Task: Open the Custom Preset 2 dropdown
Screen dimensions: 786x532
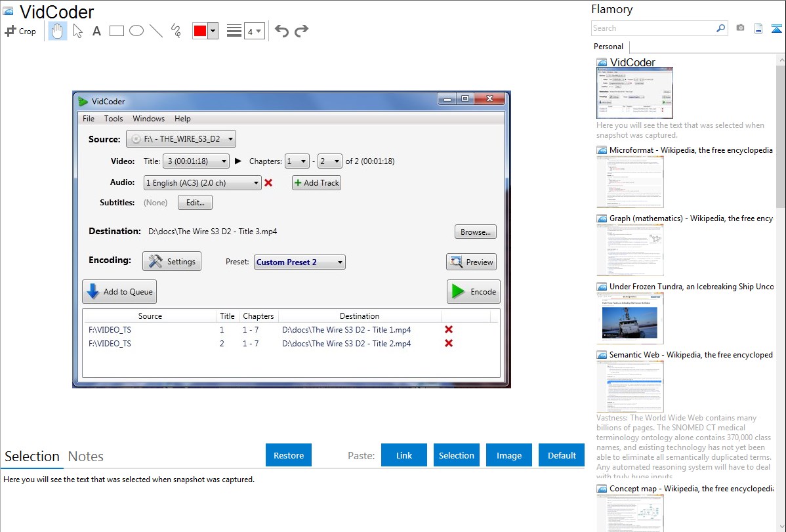Action: tap(300, 262)
